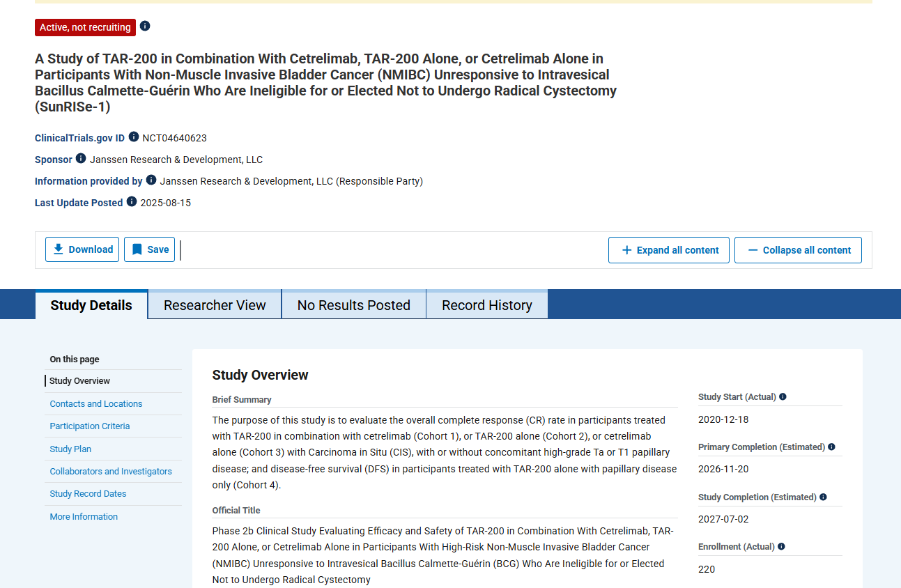The image size is (901, 588).
Task: Click the Brief Summary label
Action: pyautogui.click(x=242, y=399)
